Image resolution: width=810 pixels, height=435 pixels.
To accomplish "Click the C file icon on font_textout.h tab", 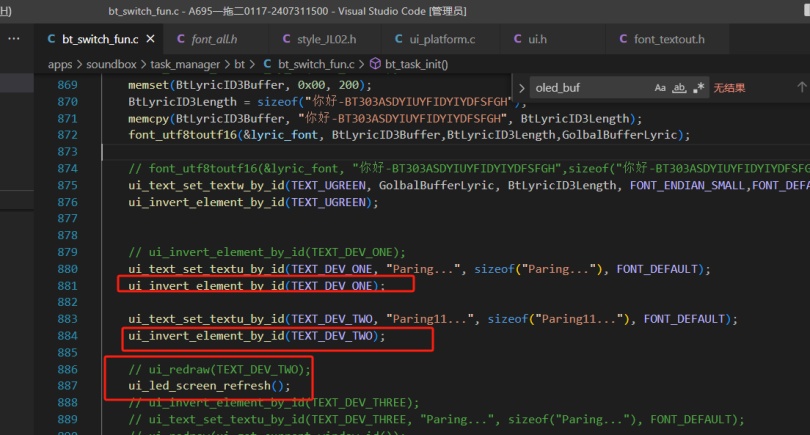I will [623, 39].
